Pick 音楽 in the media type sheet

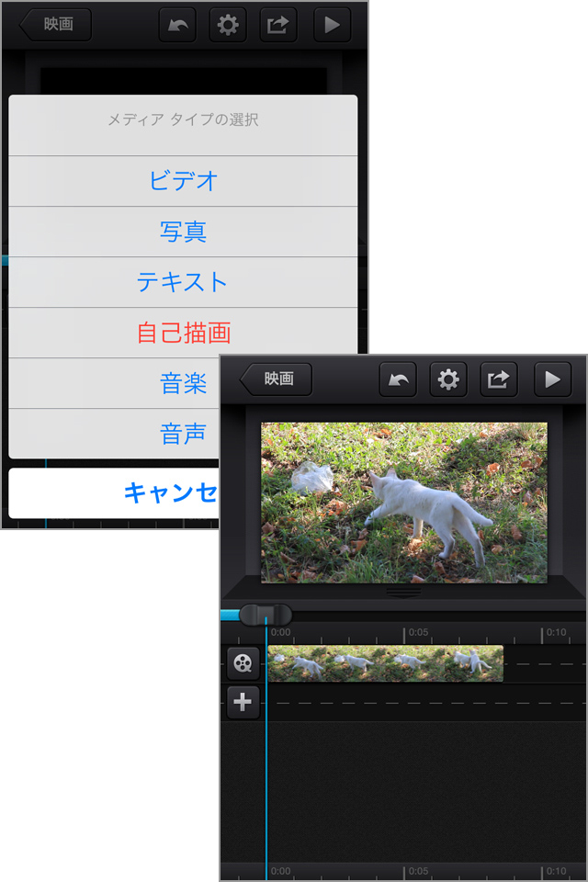click(183, 383)
